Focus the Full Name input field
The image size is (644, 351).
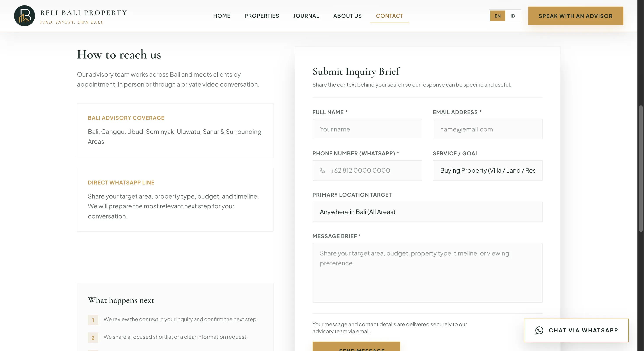(x=367, y=129)
